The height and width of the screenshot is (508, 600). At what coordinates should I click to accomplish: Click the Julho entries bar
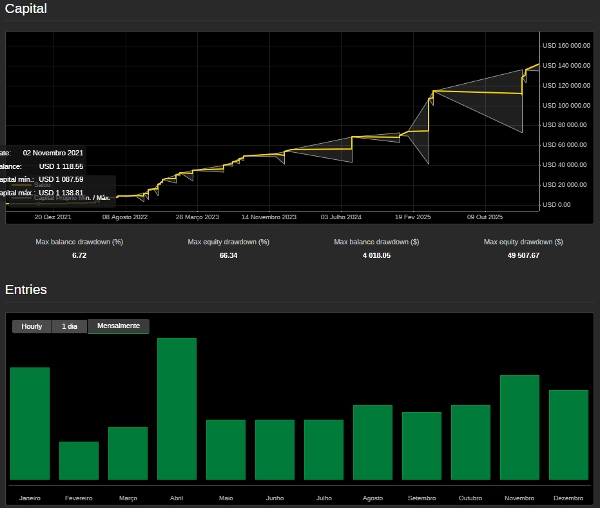click(324, 450)
